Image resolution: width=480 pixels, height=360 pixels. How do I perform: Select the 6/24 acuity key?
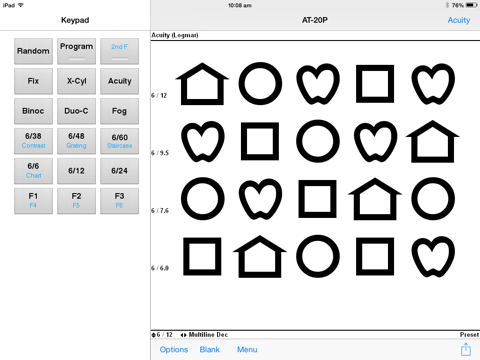pos(119,171)
